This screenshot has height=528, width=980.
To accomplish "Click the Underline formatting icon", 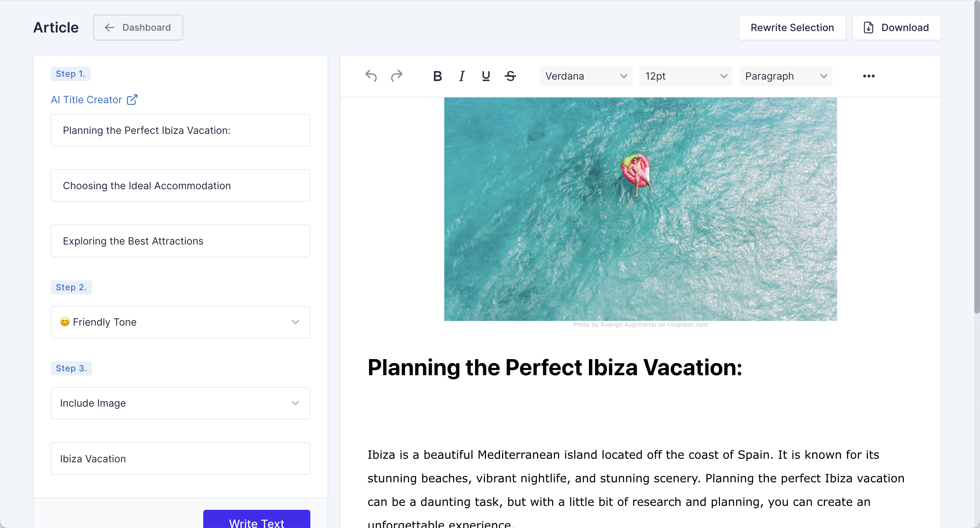I will click(x=486, y=76).
